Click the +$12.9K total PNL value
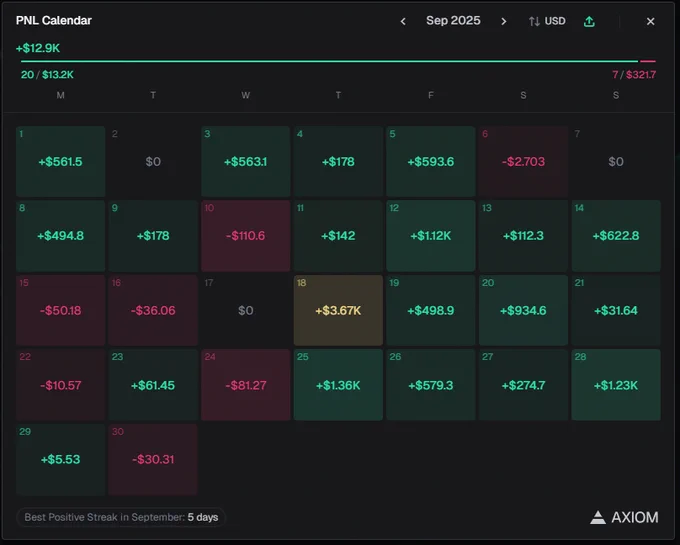This screenshot has width=680, height=545. point(38,48)
